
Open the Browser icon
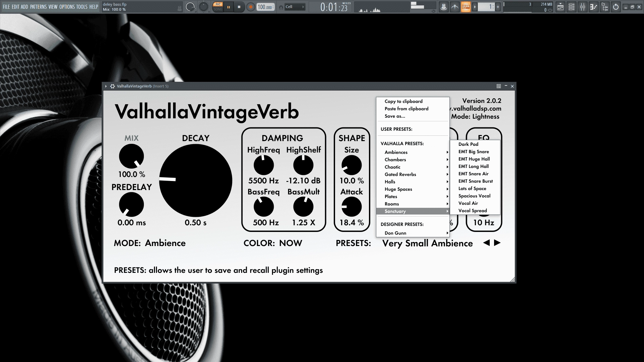(x=605, y=7)
